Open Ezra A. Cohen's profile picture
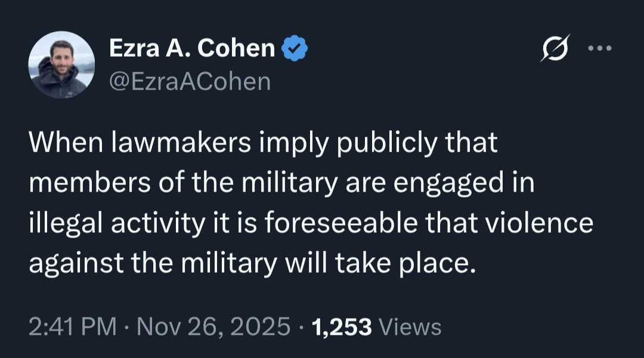The image size is (644, 358). pyautogui.click(x=62, y=64)
